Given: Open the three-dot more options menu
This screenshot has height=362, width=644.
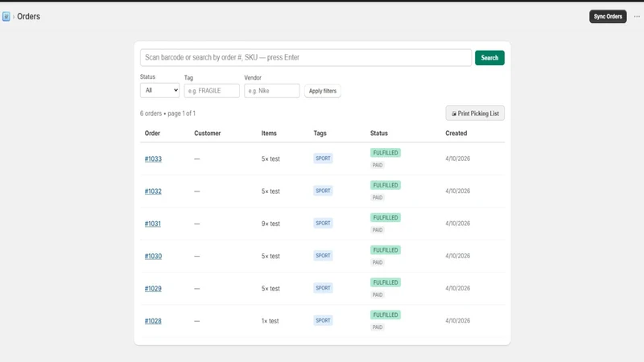Looking at the screenshot, I should pyautogui.click(x=637, y=16).
